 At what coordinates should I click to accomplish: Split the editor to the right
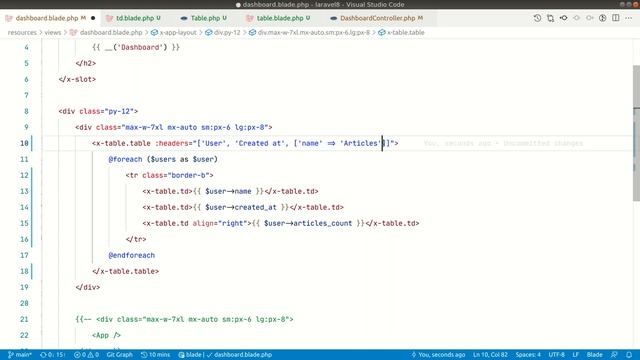(616, 18)
